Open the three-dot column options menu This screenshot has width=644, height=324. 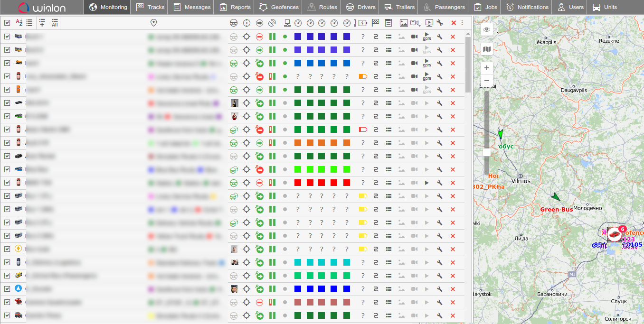tap(462, 22)
